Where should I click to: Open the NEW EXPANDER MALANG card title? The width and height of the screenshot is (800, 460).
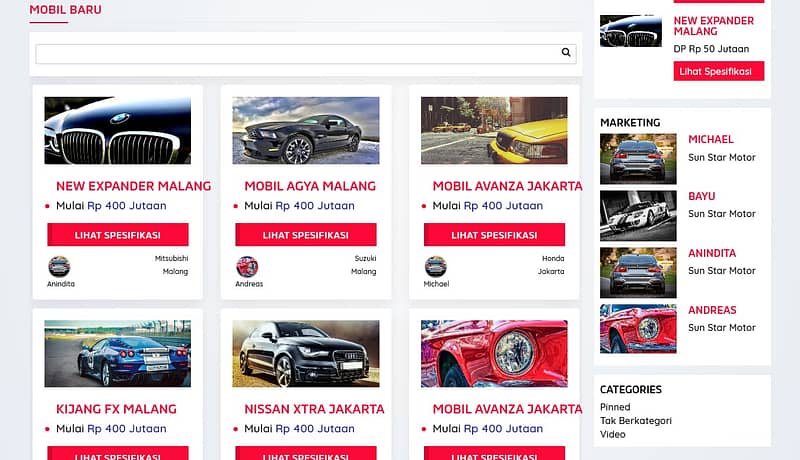pyautogui.click(x=134, y=186)
